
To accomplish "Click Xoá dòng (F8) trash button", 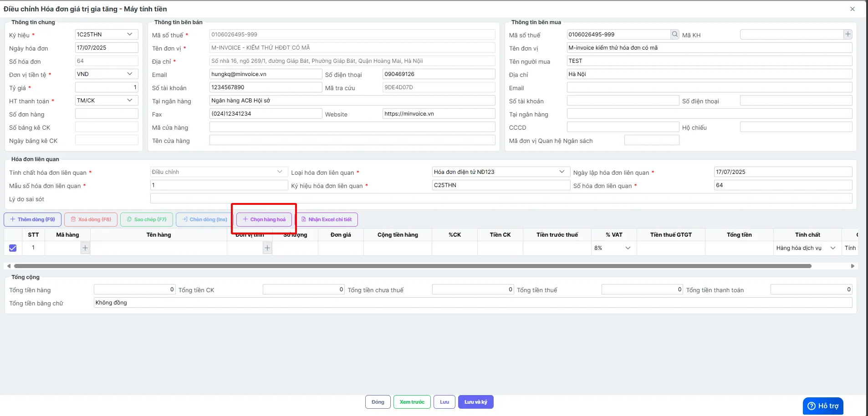I will 91,219.
